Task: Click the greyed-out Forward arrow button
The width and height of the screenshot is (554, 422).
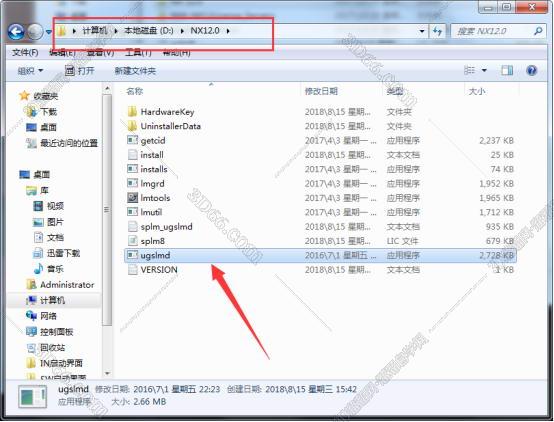Action: pos(35,32)
